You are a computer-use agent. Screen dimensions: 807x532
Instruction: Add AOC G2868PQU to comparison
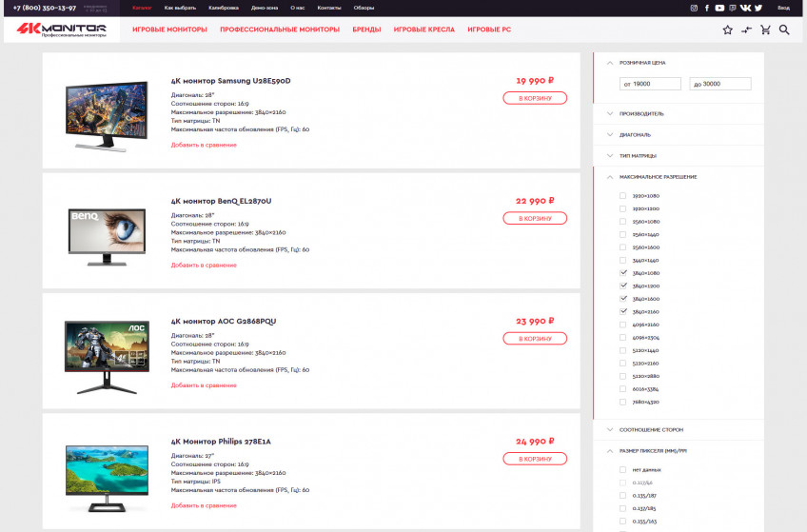pyautogui.click(x=204, y=385)
